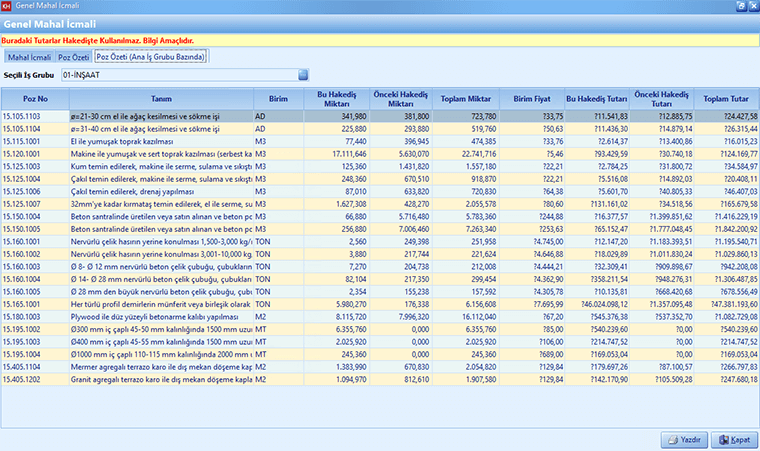Click the restore window icon in the title bar

[740, 6]
